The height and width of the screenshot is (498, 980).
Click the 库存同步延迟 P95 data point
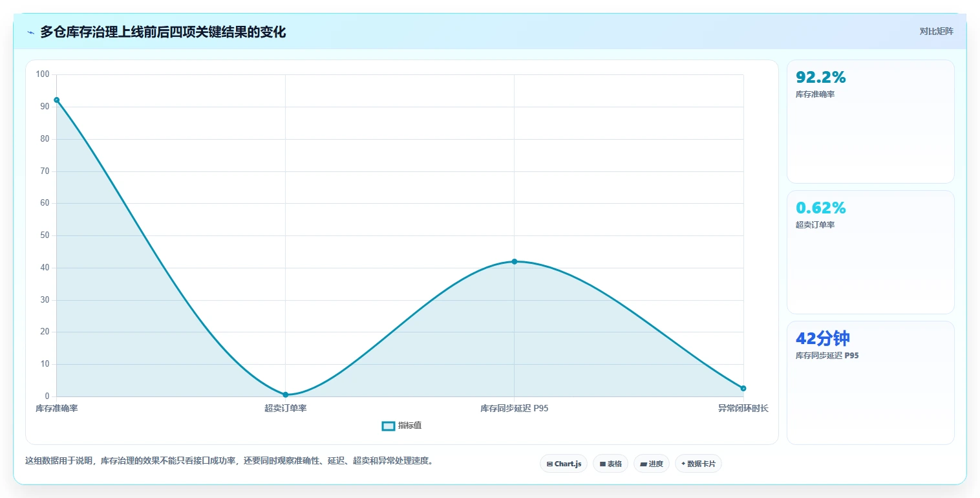515,261
